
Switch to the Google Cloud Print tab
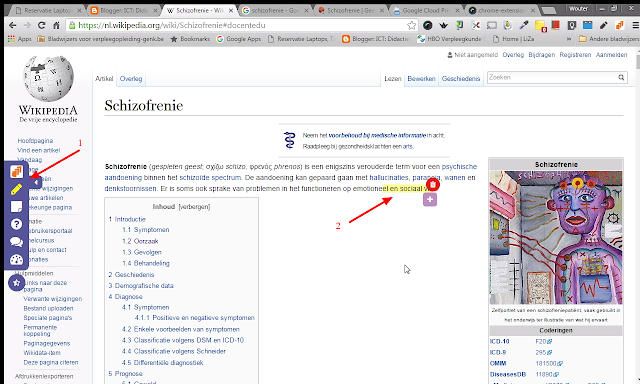click(426, 11)
